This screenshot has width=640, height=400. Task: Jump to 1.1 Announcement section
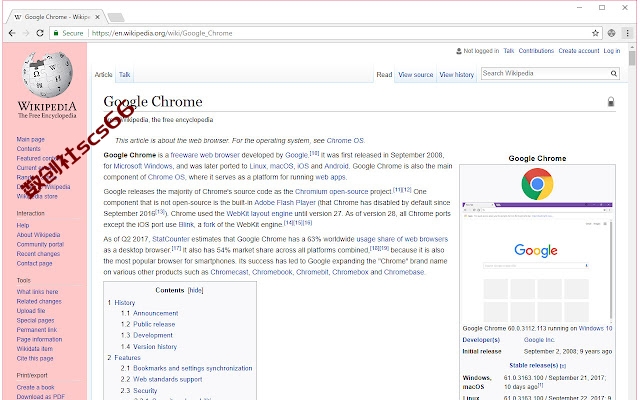tap(156, 313)
